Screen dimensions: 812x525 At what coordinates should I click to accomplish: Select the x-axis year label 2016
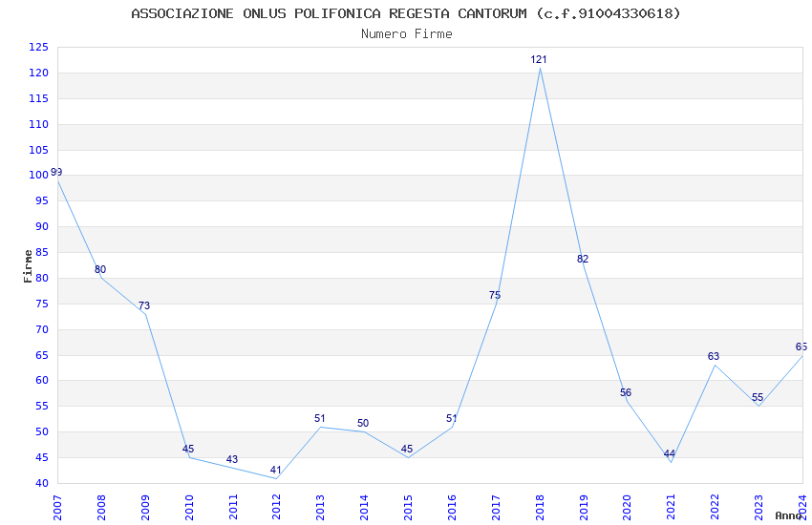point(452,508)
